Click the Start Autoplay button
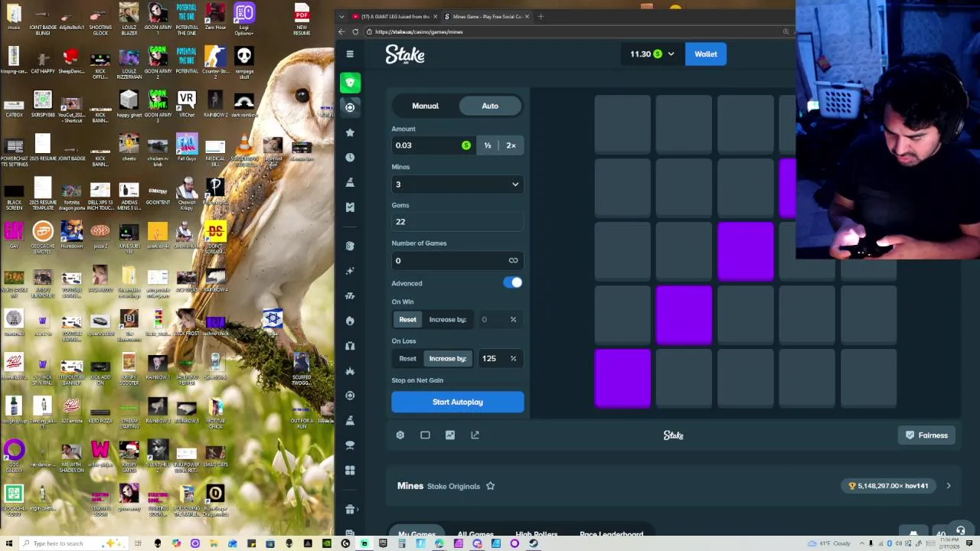Viewport: 980px width, 551px height. click(457, 402)
